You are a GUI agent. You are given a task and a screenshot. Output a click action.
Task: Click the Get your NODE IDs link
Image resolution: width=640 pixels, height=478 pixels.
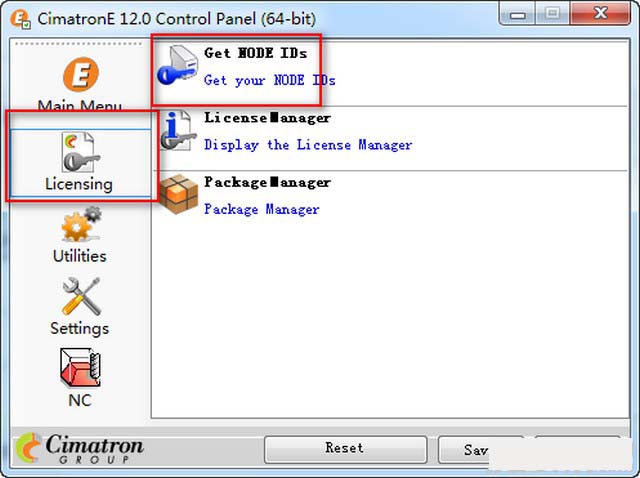tap(270, 80)
